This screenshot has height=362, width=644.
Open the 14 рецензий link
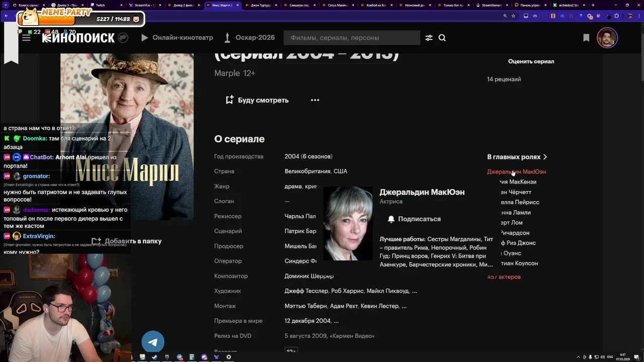click(x=504, y=79)
